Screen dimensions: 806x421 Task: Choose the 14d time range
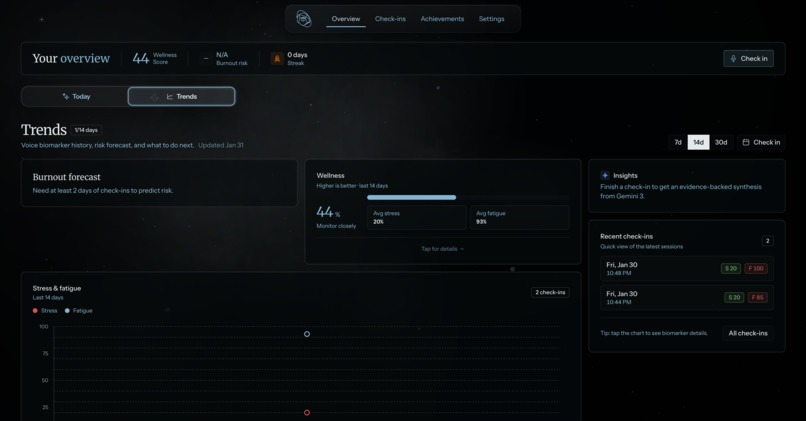698,142
